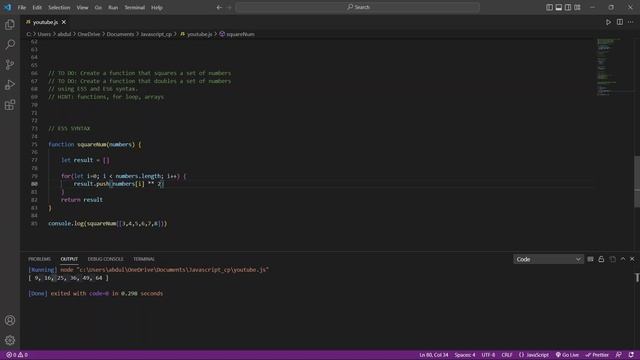The height and width of the screenshot is (360, 640).
Task: Click the file path in output
Action: (x=172, y=270)
